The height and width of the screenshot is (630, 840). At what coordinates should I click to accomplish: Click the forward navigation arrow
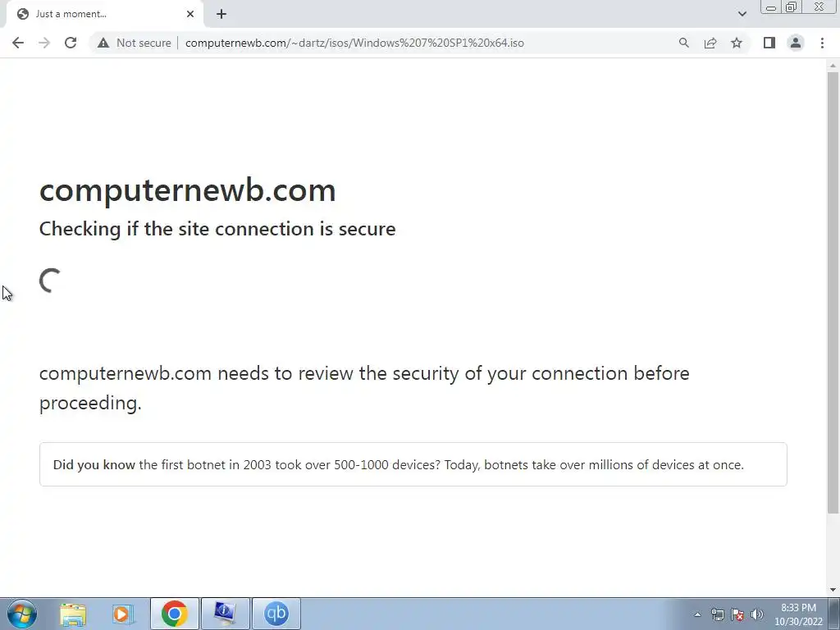click(x=44, y=43)
